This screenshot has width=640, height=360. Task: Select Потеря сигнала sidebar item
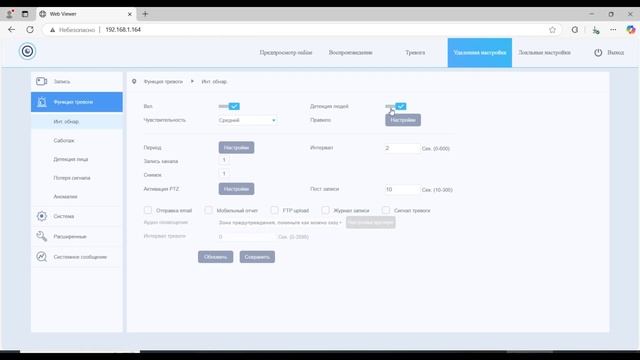point(77,178)
